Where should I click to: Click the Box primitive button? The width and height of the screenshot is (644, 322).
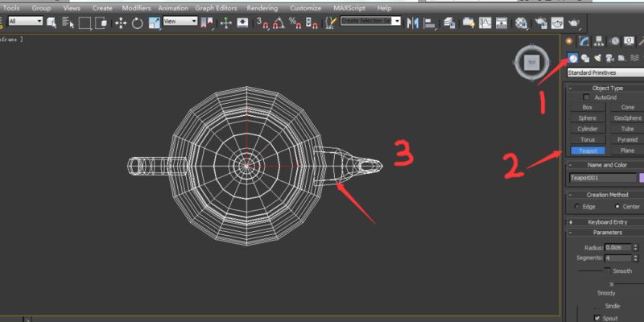click(588, 107)
